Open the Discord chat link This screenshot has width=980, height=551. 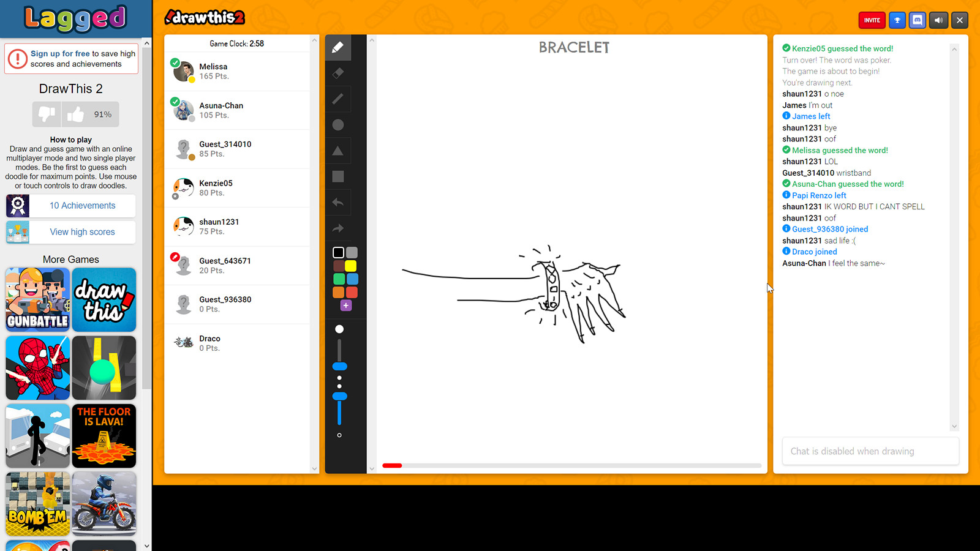[x=917, y=20]
